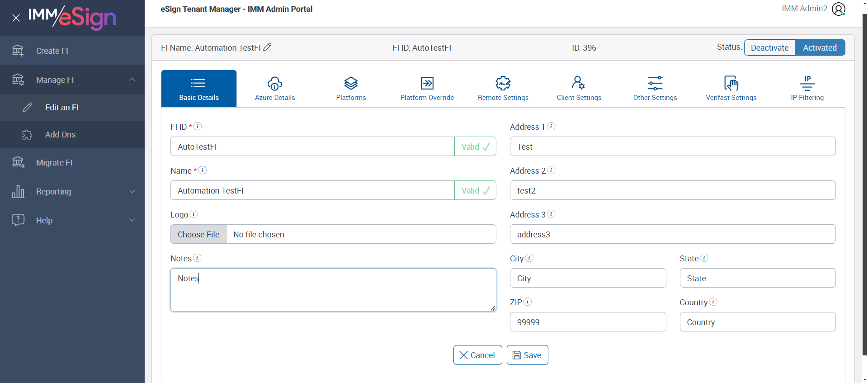The image size is (868, 383).
Task: Click the Edit an FI pencil icon
Action: coord(28,107)
